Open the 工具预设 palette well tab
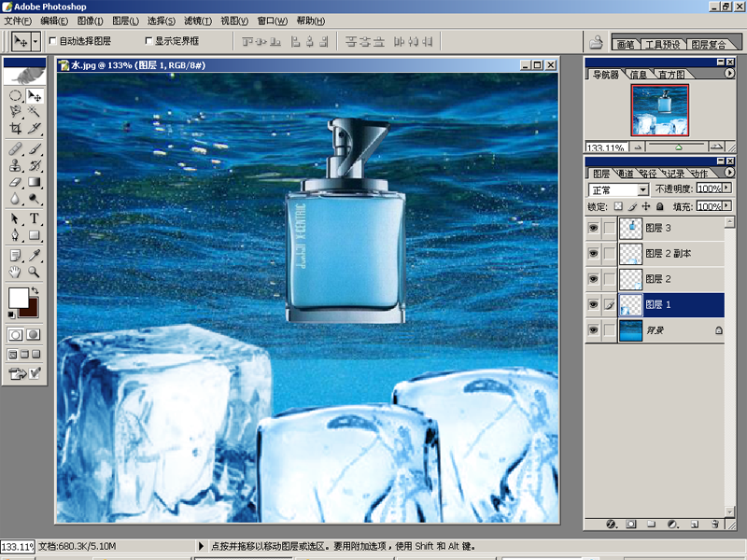Viewport: 747px width, 560px height. [x=662, y=44]
